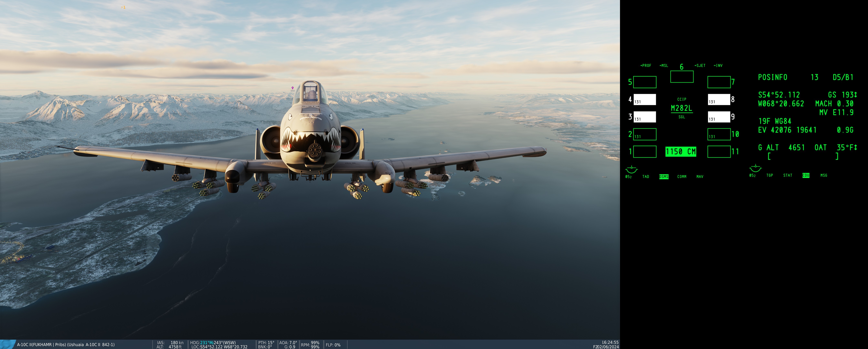
Task: Click the POSINFO page title
Action: (773, 77)
